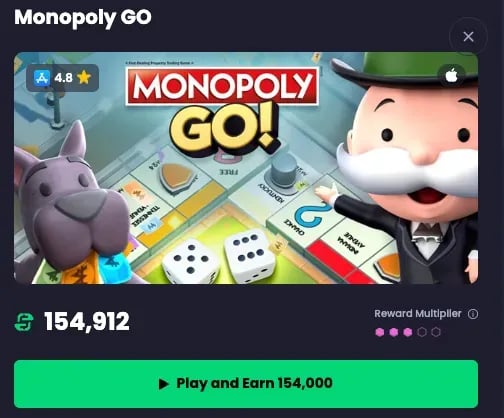The height and width of the screenshot is (418, 504).
Task: Click the App Store icon in rating badge
Action: tap(42, 78)
